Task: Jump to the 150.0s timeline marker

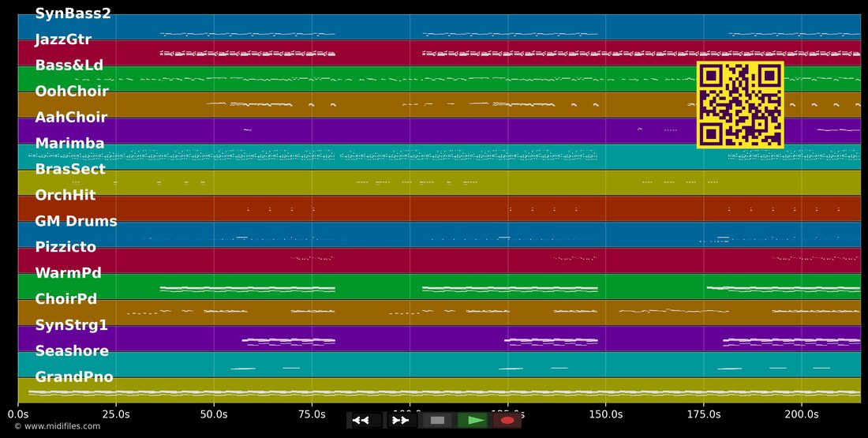Action: click(x=605, y=414)
